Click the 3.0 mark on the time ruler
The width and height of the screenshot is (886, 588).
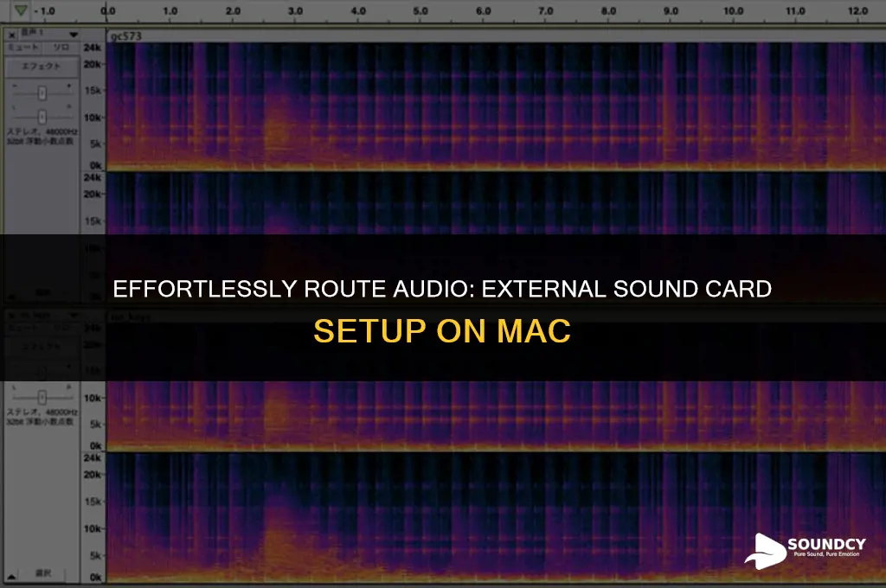[295, 10]
